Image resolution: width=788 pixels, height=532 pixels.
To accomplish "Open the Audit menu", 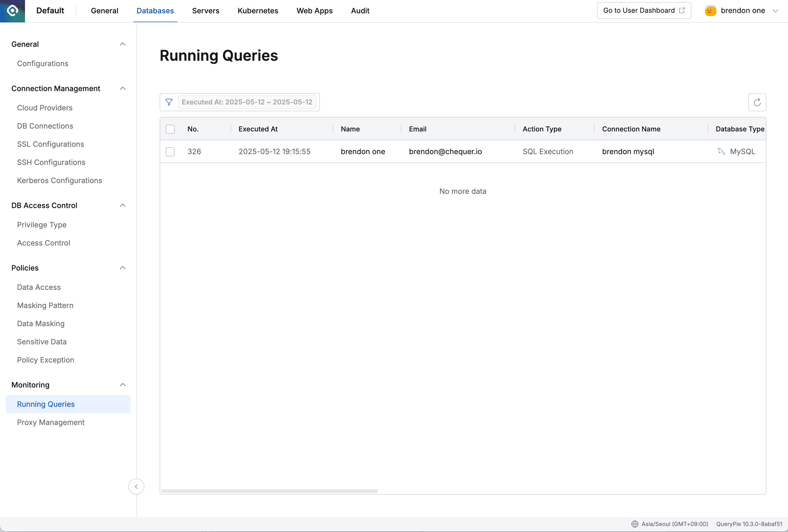I will (360, 11).
